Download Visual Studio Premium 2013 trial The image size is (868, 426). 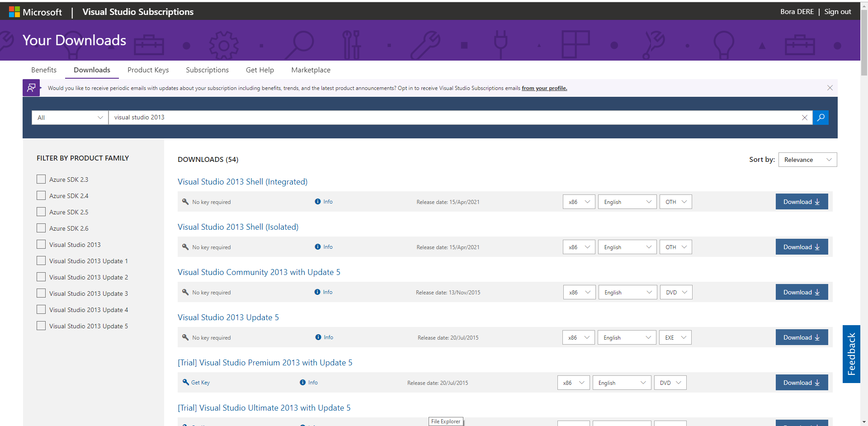tap(802, 383)
